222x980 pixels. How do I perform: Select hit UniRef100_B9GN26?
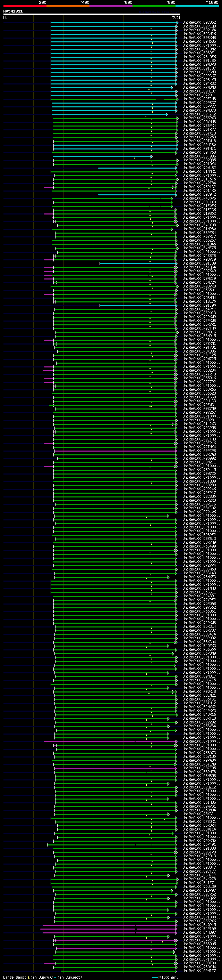[199, 34]
